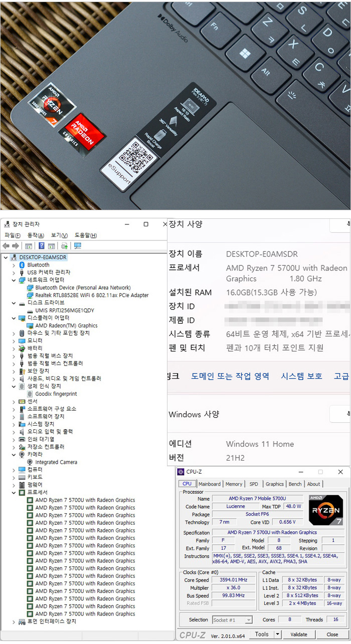Toggle the action pane toolbar icon

click(x=52, y=246)
